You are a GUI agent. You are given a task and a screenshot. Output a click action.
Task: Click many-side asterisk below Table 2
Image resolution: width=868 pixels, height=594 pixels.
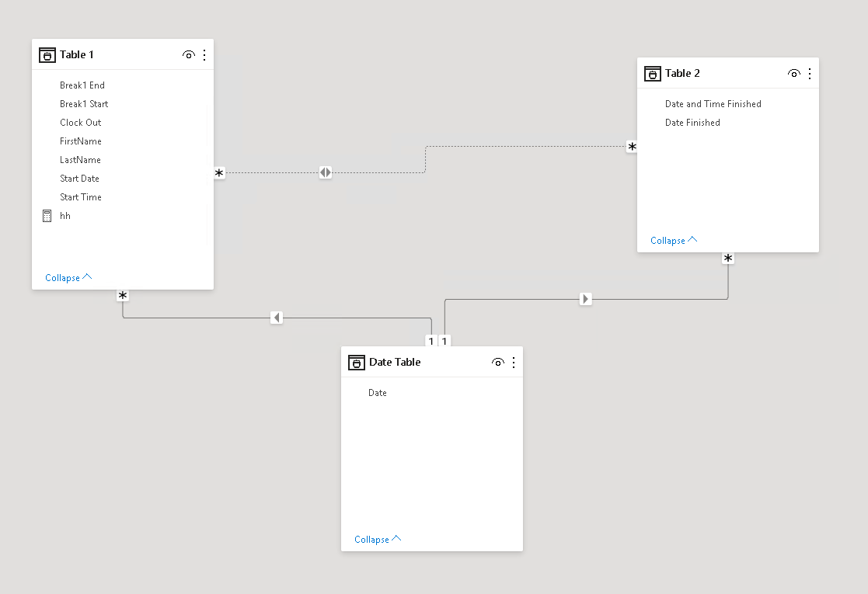(x=728, y=259)
